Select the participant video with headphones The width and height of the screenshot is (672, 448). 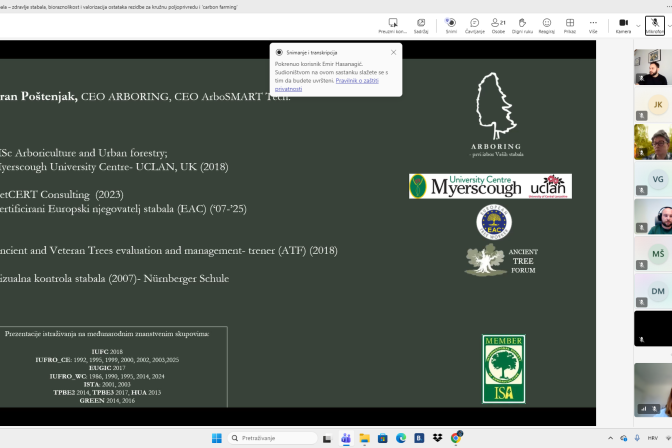pyautogui.click(x=653, y=216)
